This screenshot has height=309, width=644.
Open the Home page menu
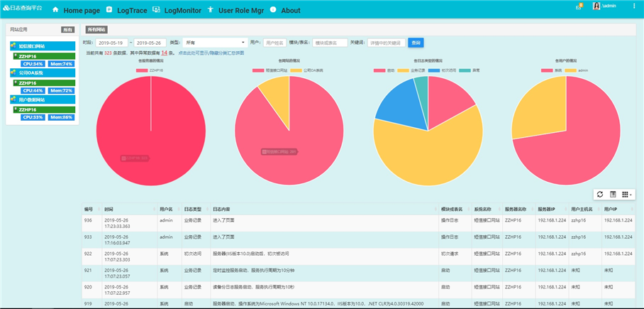(82, 10)
